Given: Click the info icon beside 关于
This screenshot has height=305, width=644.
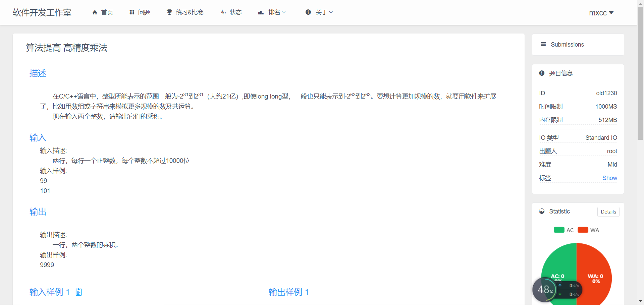Looking at the screenshot, I should coord(309,12).
